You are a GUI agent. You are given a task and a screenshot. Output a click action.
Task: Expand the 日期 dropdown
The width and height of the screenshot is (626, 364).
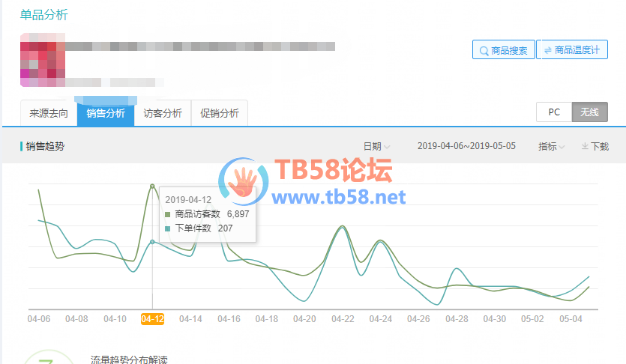tap(376, 146)
